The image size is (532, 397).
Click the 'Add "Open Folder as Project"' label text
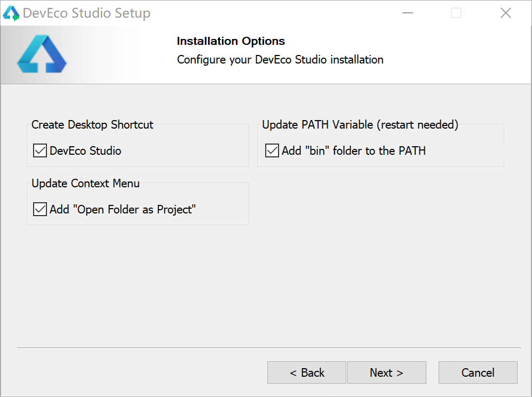tap(123, 210)
